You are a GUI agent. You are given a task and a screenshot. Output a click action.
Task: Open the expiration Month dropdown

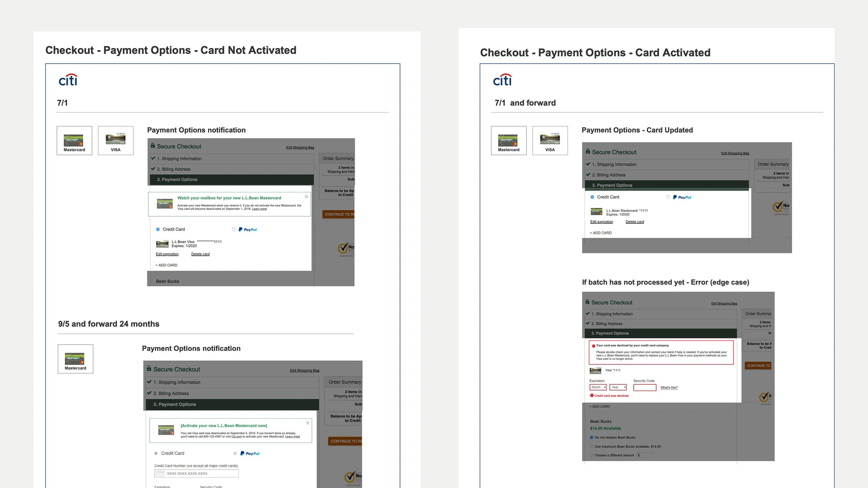point(598,387)
